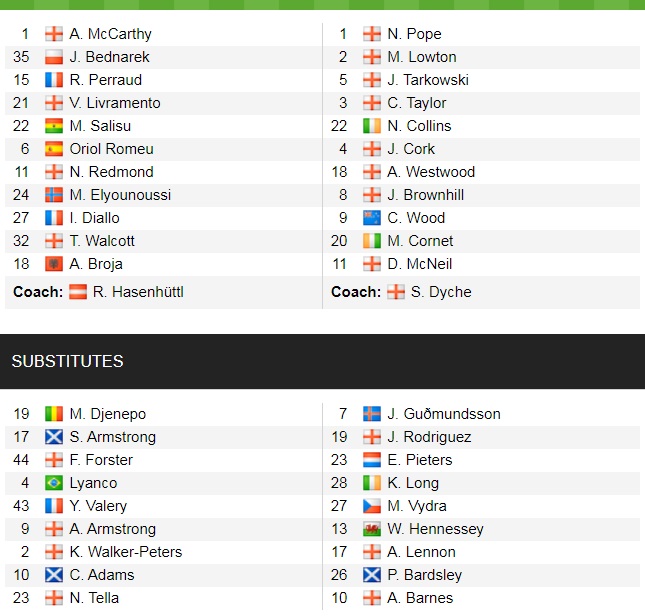645x616 pixels.
Task: Click the SUBSTITUTES section header
Action: [x=68, y=361]
